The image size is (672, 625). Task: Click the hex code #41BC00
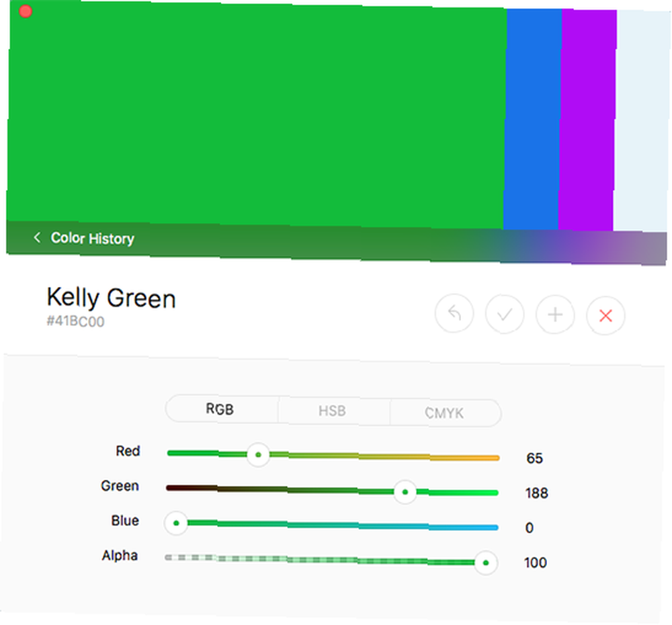75,321
